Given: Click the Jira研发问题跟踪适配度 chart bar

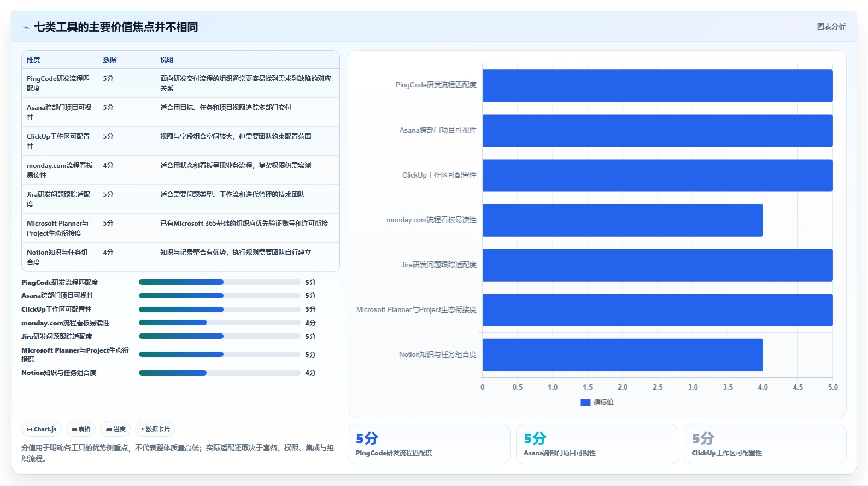Looking at the screenshot, I should click(658, 265).
